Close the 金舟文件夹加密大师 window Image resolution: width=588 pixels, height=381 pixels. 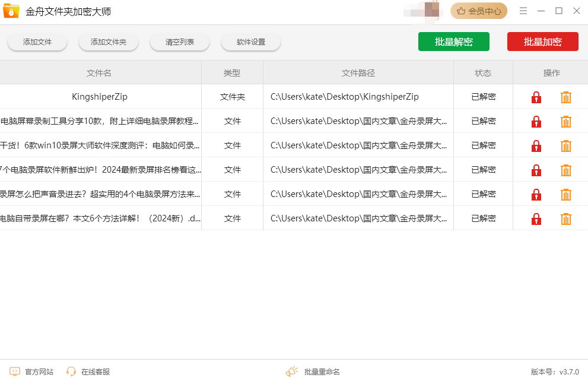[x=577, y=11]
